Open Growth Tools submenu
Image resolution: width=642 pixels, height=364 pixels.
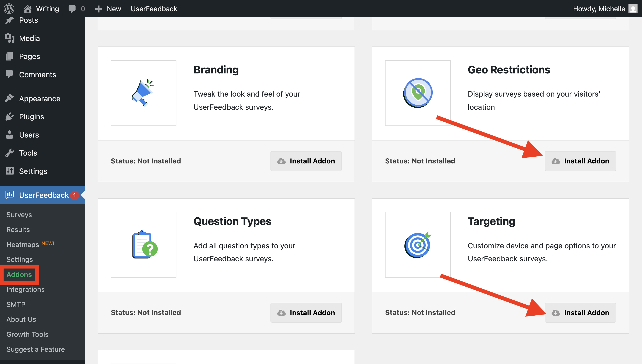[28, 334]
